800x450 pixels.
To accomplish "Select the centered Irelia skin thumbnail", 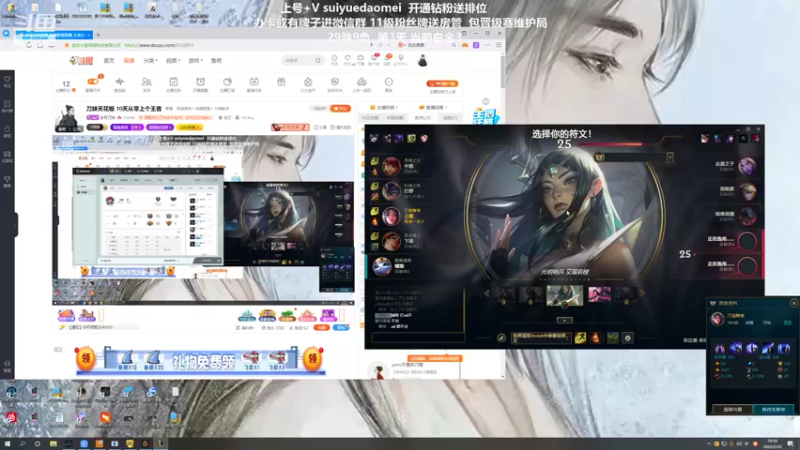I will click(564, 295).
